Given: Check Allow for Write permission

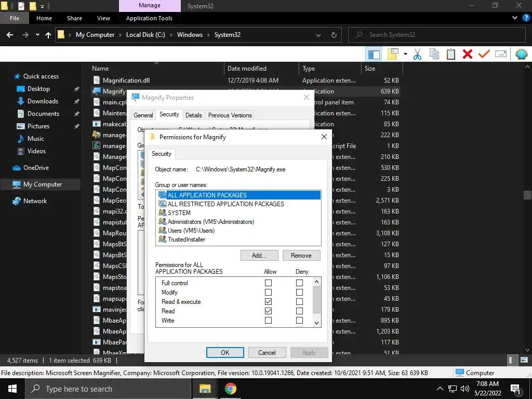Looking at the screenshot, I should pos(268,320).
